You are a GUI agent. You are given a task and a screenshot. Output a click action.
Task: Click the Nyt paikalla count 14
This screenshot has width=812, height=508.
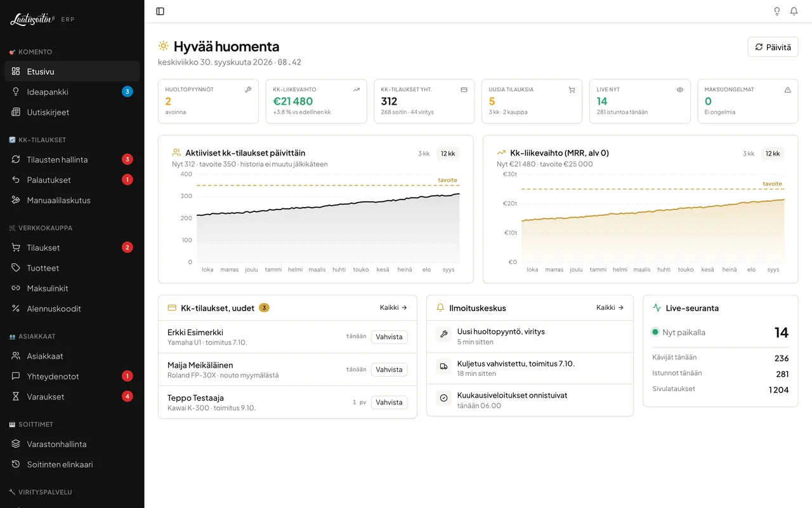782,332
